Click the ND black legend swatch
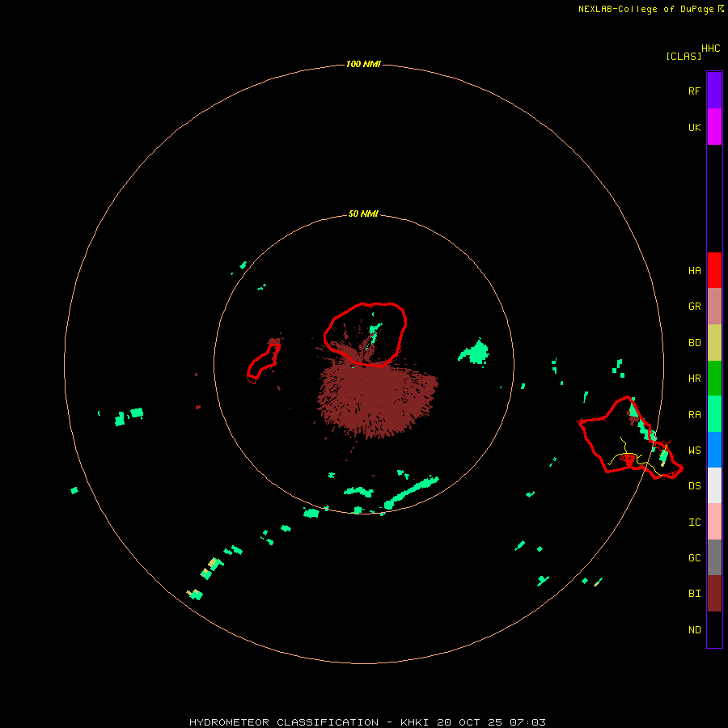 pos(714,629)
